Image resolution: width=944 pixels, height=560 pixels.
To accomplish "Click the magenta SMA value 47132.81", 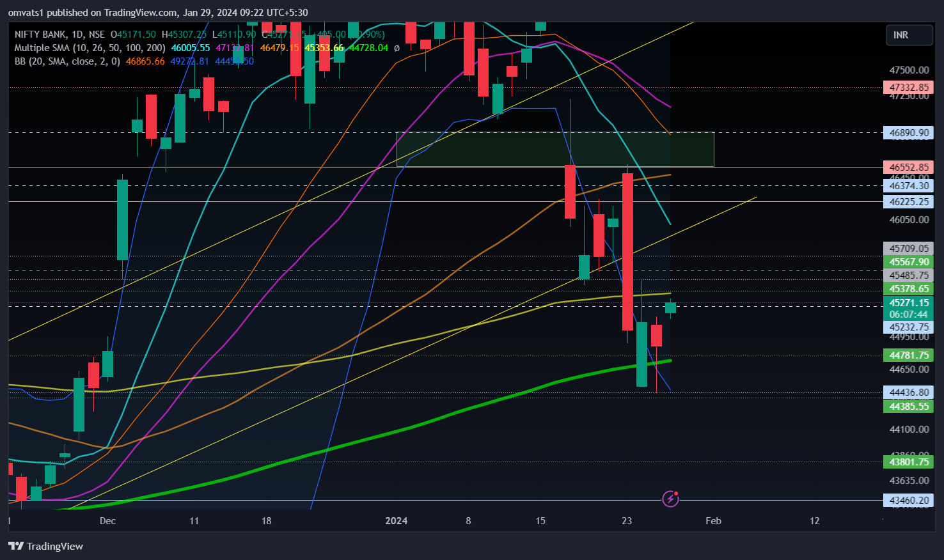I will (235, 48).
